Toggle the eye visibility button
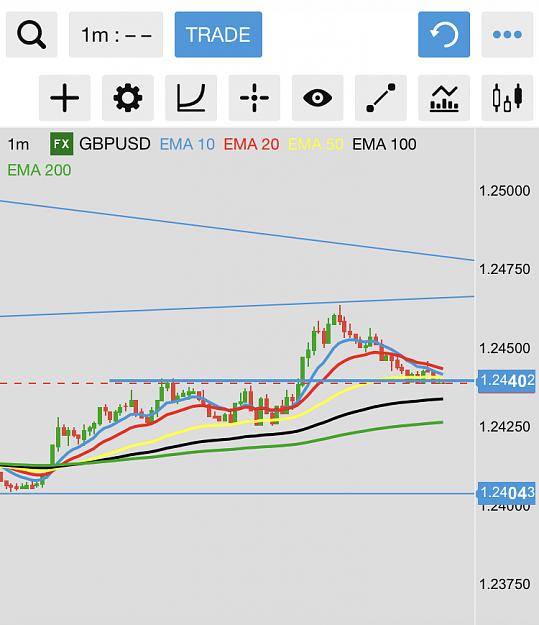This screenshot has width=539, height=625. [317, 98]
